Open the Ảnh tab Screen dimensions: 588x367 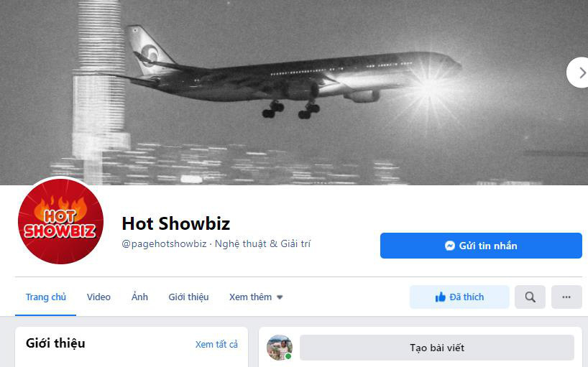[x=139, y=297]
